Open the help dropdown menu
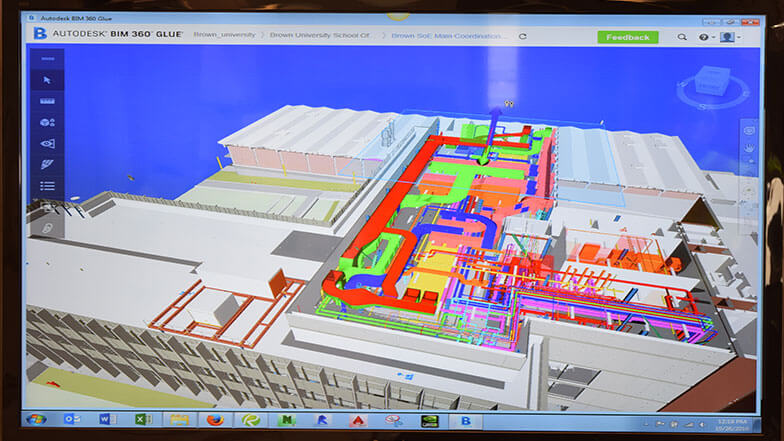The image size is (784, 441). (x=705, y=37)
